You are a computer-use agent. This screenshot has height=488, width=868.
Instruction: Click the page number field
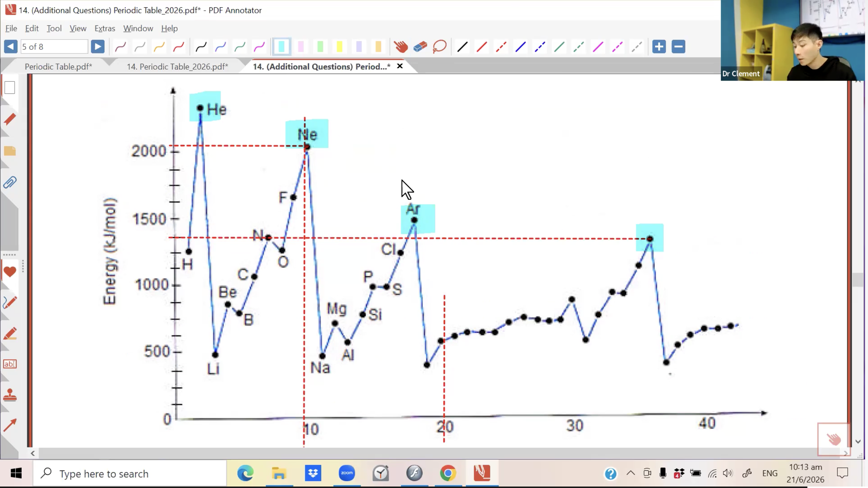(x=54, y=47)
